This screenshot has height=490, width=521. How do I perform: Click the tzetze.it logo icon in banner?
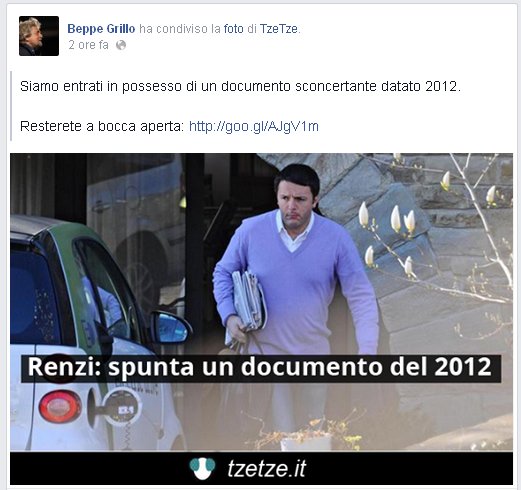coord(202,468)
